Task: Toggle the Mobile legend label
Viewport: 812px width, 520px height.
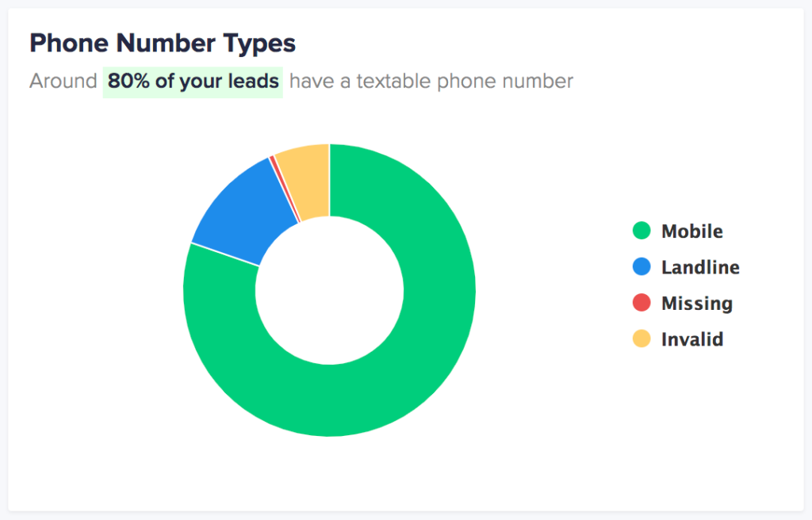Action: click(691, 231)
